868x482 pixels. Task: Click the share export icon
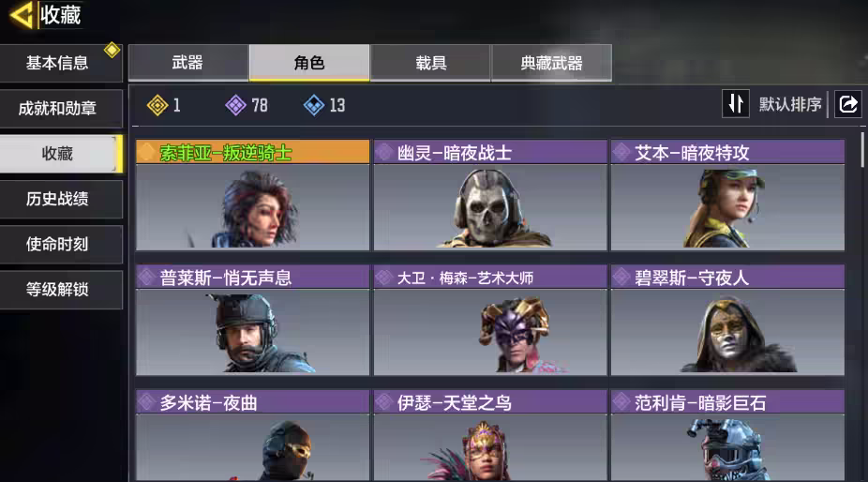848,103
